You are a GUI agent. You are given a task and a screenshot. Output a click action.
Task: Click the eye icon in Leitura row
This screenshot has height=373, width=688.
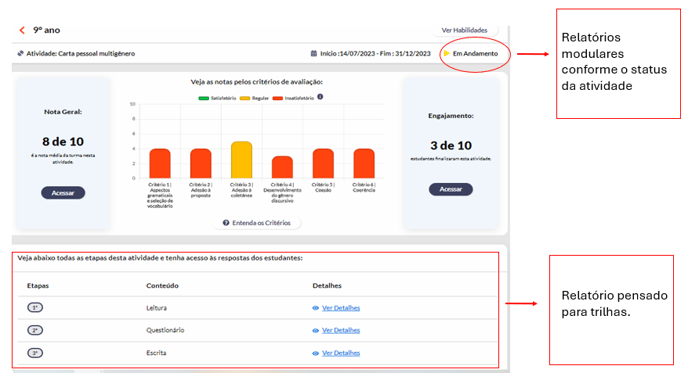coord(315,308)
